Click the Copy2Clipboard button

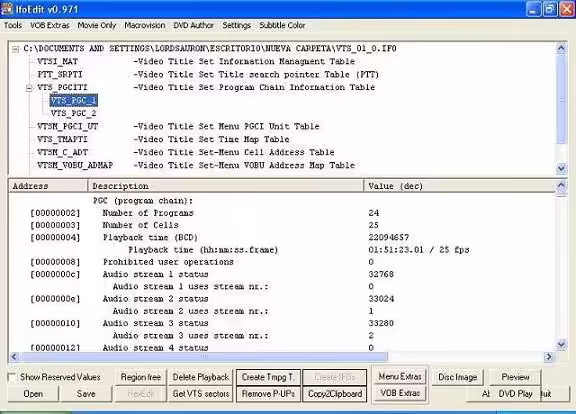point(335,394)
